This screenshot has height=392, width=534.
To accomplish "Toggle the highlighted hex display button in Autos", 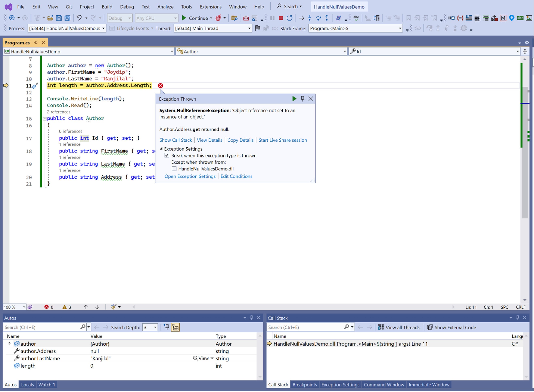I will [x=176, y=327].
